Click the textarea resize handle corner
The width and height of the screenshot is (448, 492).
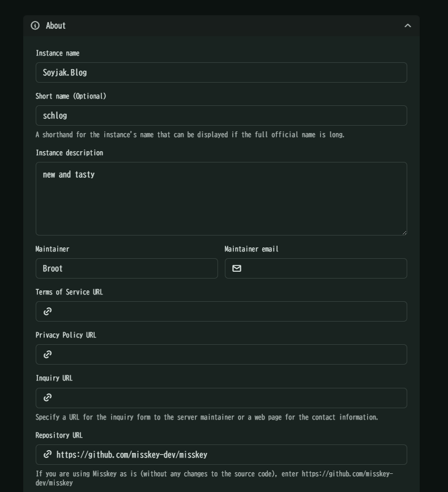[404, 233]
